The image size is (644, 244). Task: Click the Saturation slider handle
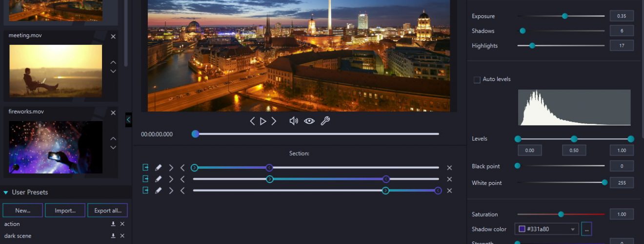pyautogui.click(x=561, y=214)
